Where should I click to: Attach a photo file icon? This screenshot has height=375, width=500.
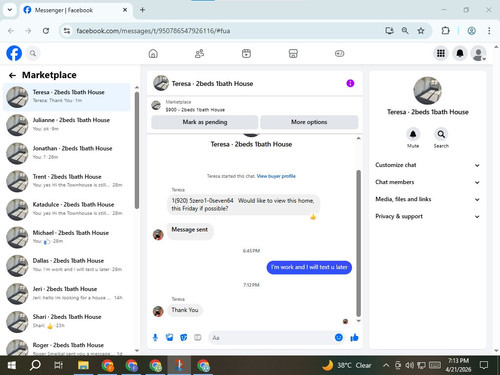169,338
